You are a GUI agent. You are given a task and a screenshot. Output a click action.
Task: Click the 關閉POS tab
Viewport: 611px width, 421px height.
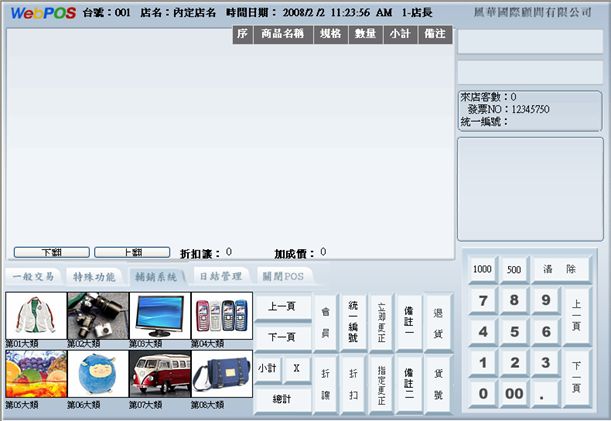pos(283,277)
